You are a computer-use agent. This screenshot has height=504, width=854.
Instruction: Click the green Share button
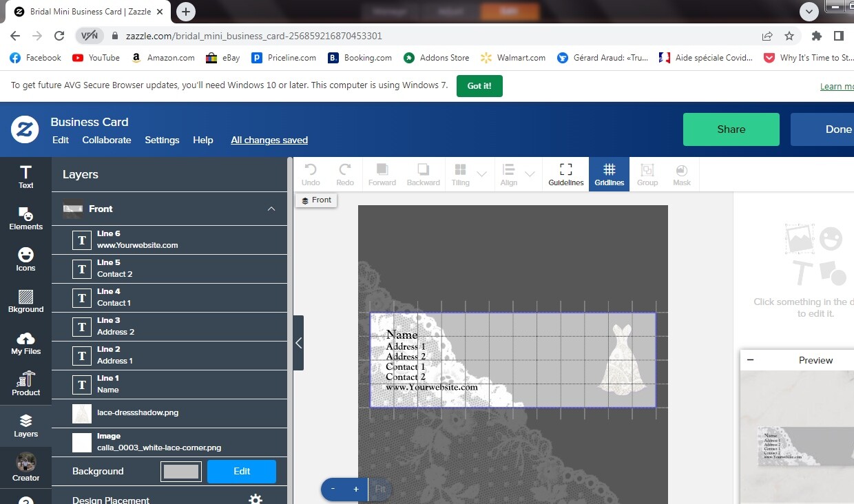click(x=731, y=129)
